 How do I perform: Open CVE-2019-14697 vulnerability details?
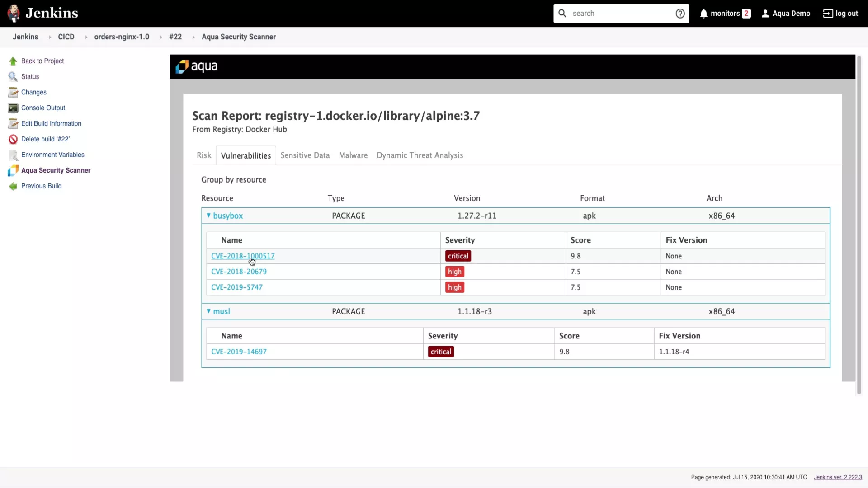tap(238, 351)
